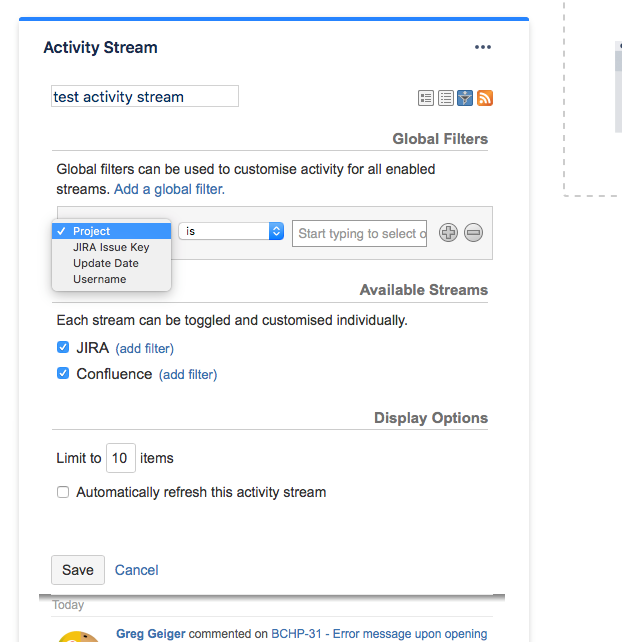Remove the filter rule with minus icon

(x=473, y=233)
